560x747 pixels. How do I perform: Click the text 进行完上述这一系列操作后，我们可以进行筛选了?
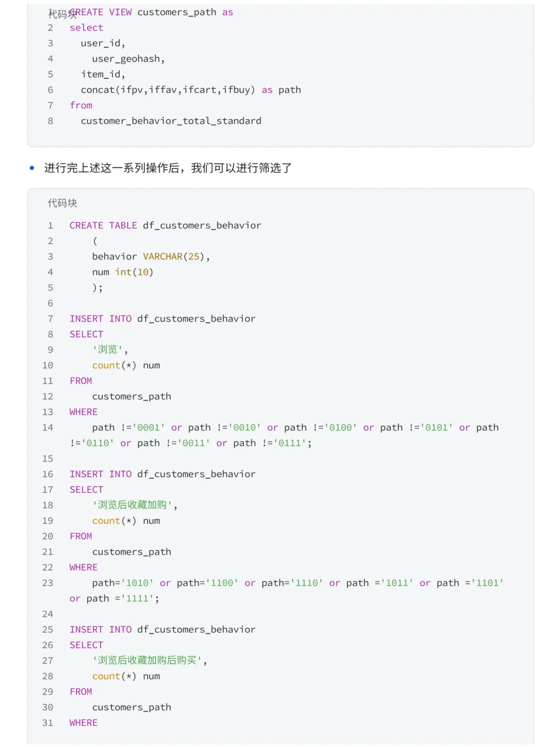[168, 168]
